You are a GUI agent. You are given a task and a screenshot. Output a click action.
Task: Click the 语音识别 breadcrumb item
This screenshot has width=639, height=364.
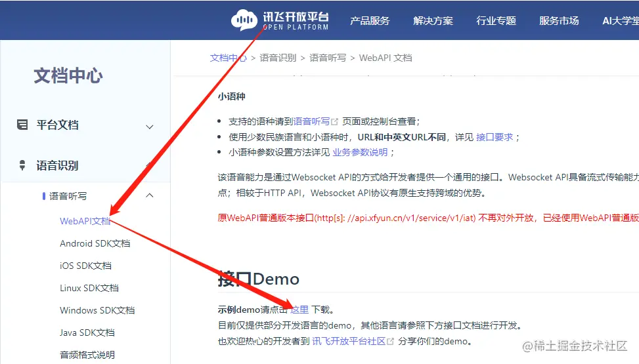click(278, 58)
